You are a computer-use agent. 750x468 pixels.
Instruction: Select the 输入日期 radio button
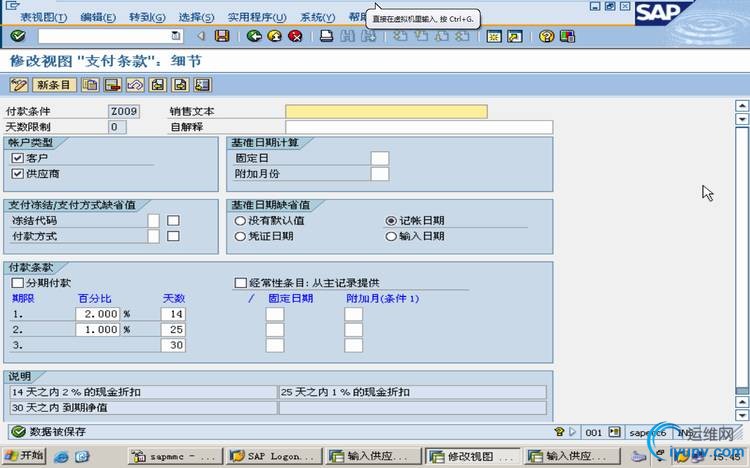[391, 236]
